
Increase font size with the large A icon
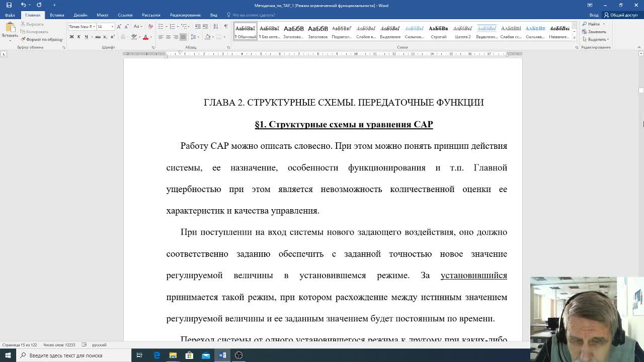click(x=119, y=27)
